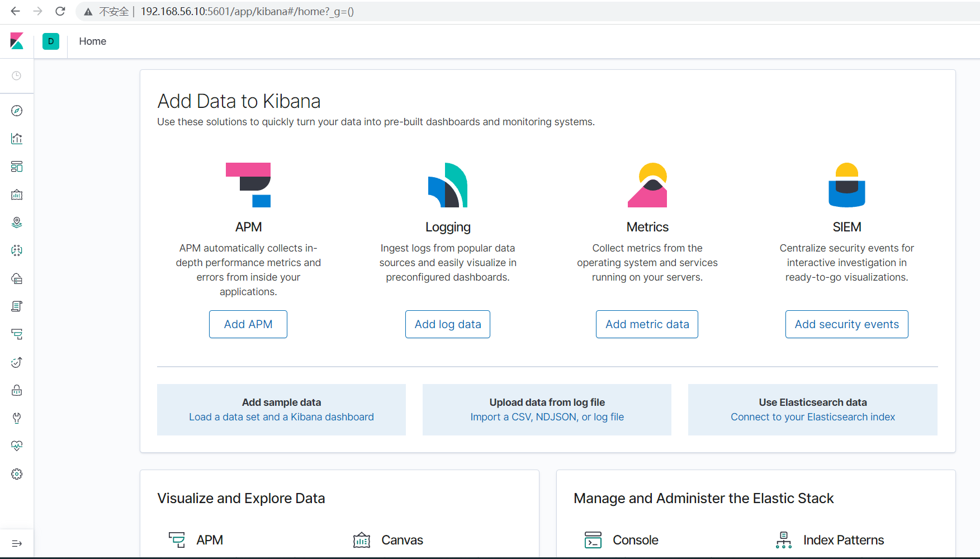
Task: Click the SIEM logo graphic
Action: (x=847, y=185)
